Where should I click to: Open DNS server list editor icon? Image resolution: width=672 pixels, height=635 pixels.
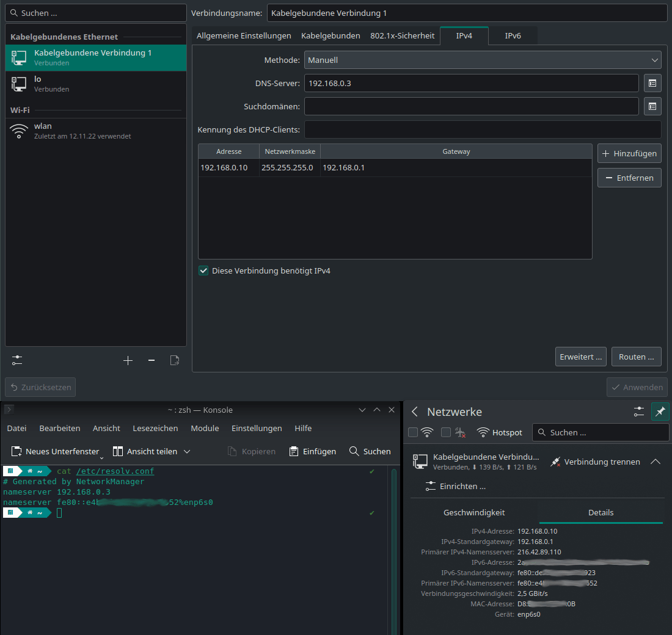coord(652,83)
